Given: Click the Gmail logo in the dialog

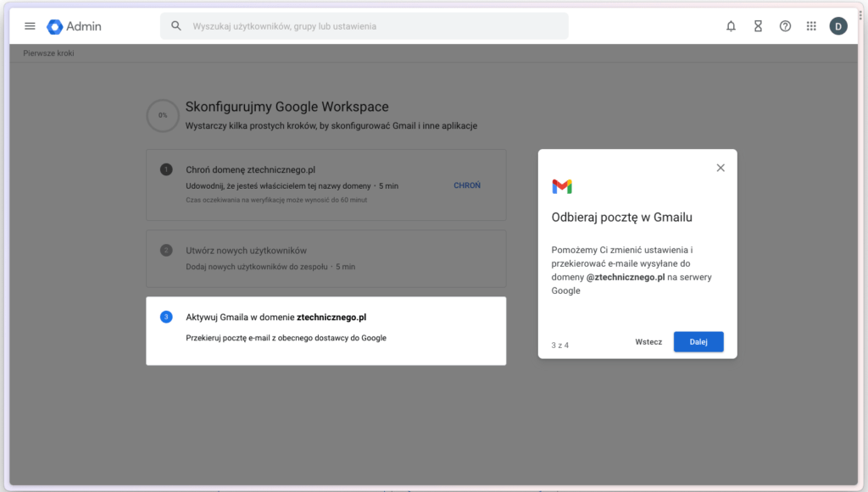Looking at the screenshot, I should click(562, 186).
